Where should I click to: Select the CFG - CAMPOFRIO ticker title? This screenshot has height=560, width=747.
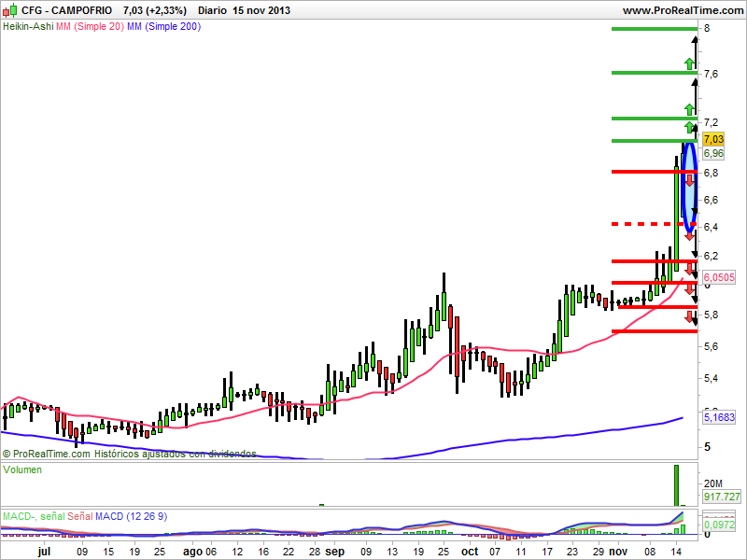click(x=67, y=10)
